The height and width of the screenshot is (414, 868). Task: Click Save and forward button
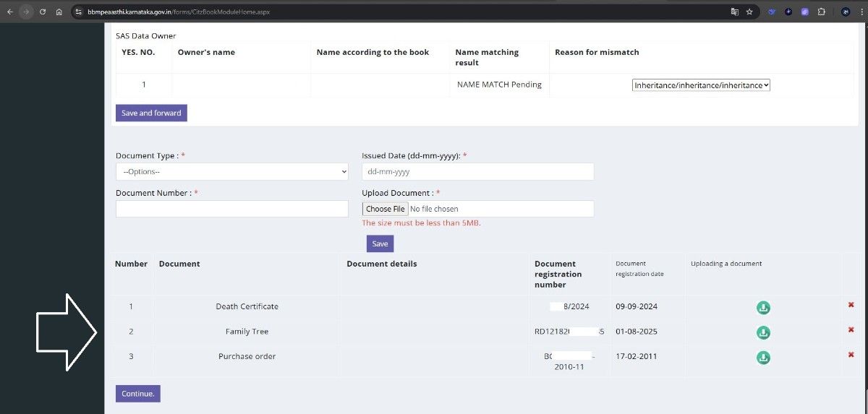151,113
